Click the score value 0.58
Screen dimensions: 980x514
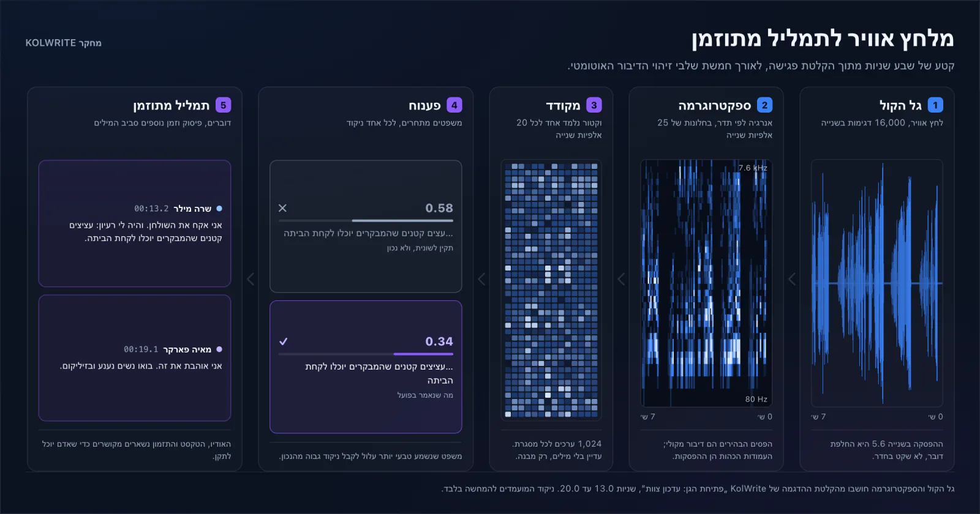tap(439, 208)
